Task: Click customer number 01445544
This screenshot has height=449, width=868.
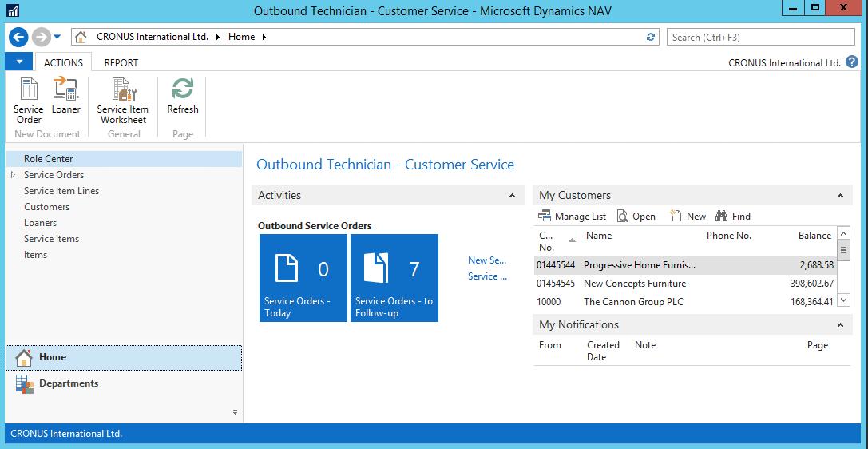Action: tap(556, 265)
